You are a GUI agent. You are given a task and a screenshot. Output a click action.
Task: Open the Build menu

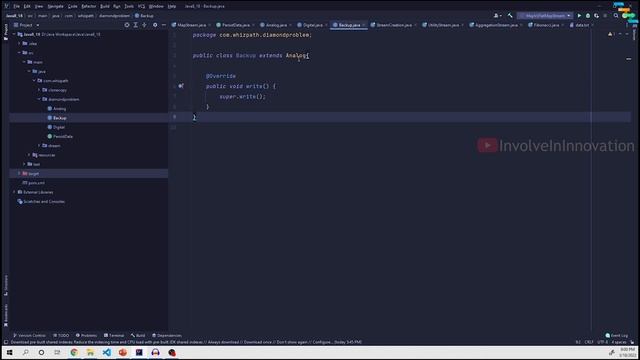105,6
